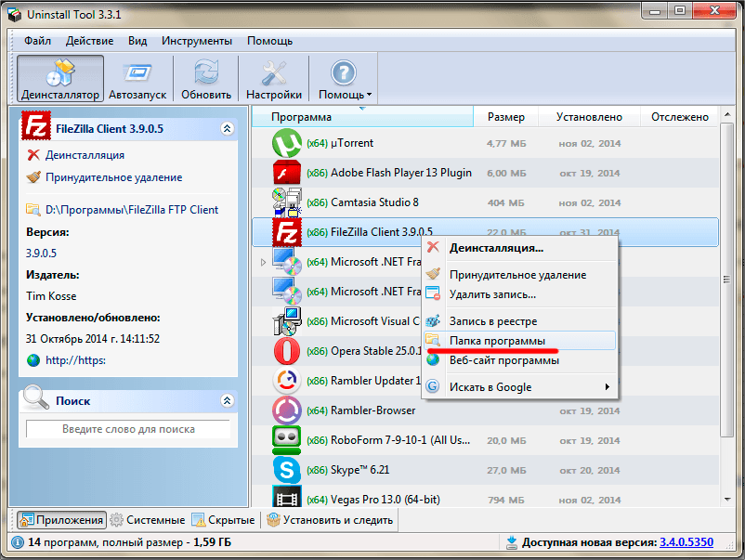Select the RoboForm 7-9-10-1 icon
Image resolution: width=745 pixels, height=560 pixels.
(x=286, y=440)
